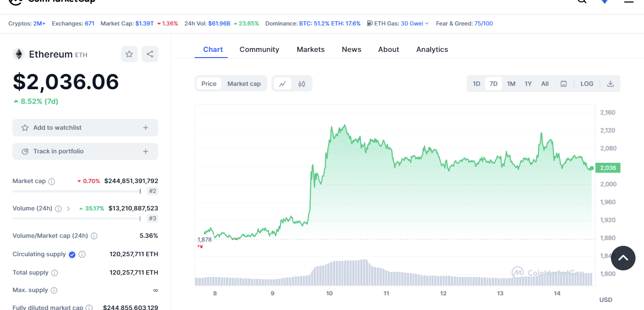Click the ETH: 17.6% dominance link

(346, 24)
